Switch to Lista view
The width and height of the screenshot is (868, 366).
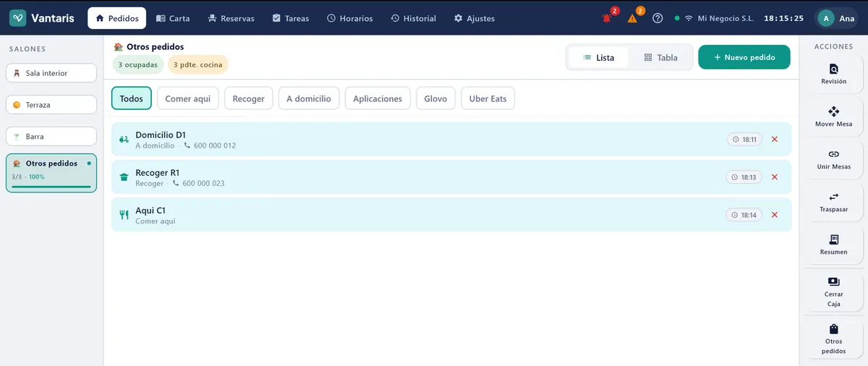click(x=598, y=57)
